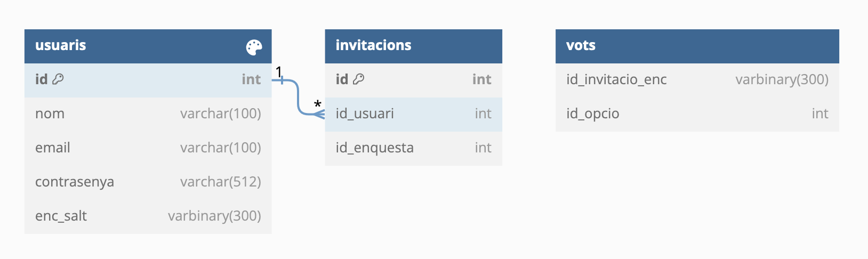868x259 pixels.
Task: Select the email field in usuaris
Action: (148, 148)
